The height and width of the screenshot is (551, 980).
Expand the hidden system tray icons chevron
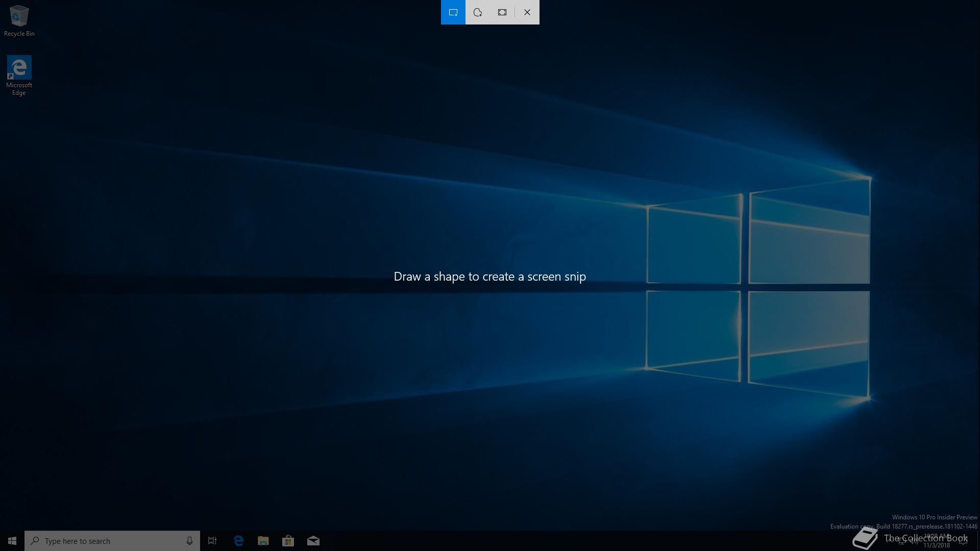889,541
